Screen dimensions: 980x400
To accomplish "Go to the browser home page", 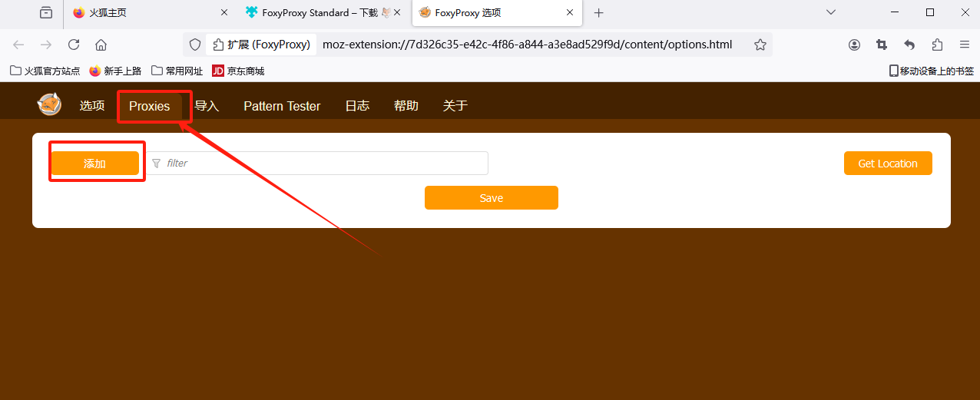I will pos(101,45).
